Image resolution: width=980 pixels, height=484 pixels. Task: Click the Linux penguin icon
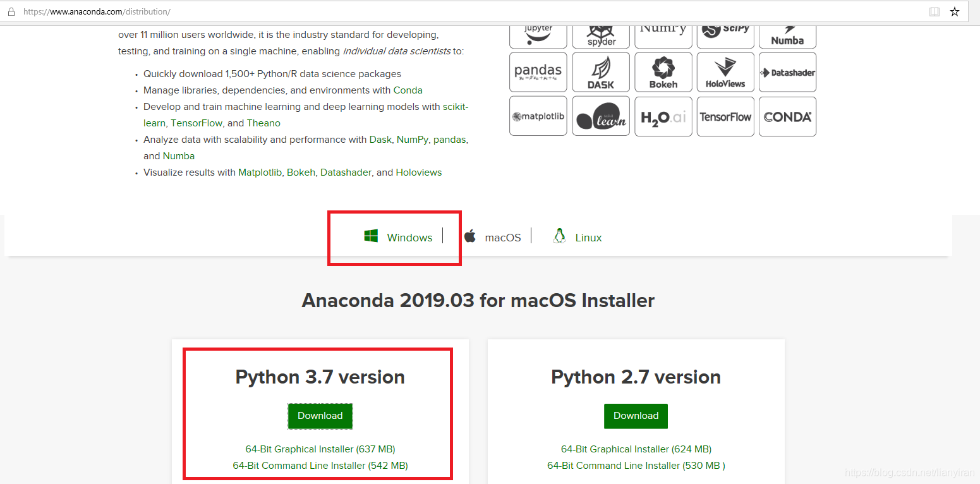click(559, 236)
